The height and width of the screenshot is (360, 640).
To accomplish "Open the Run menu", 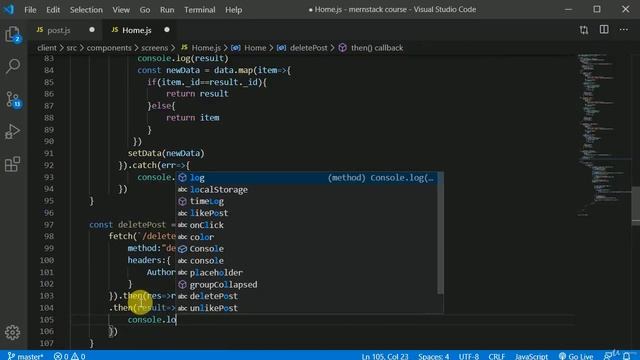I will point(167,9).
